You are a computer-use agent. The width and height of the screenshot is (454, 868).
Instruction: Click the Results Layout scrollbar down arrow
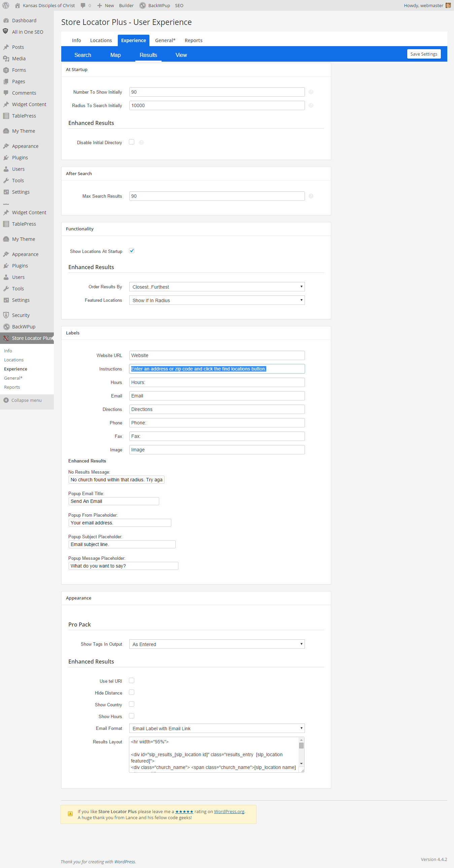[x=302, y=764]
